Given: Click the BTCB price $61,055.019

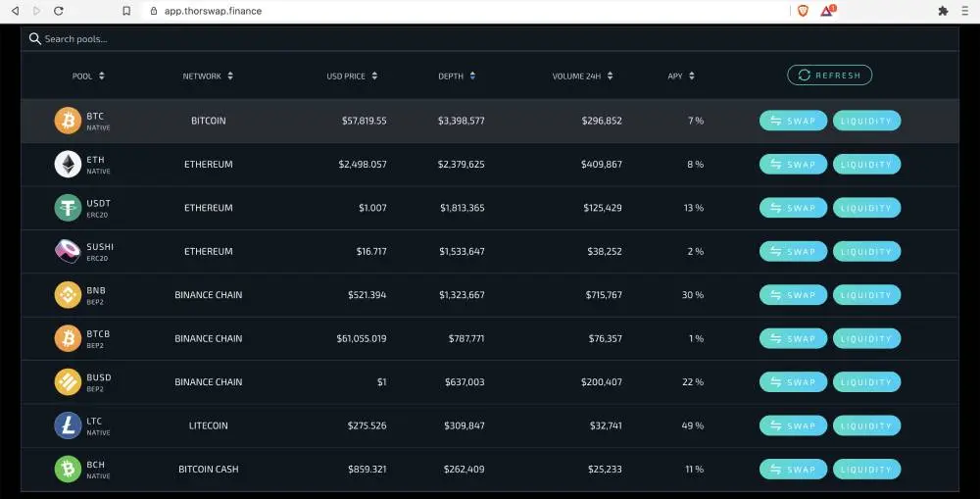Looking at the screenshot, I should click(x=362, y=338).
